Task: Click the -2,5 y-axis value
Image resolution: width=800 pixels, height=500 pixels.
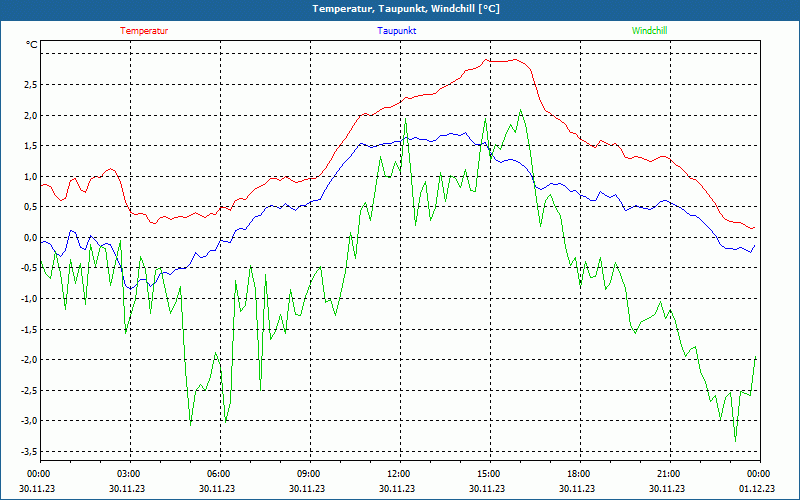Action: point(29,391)
